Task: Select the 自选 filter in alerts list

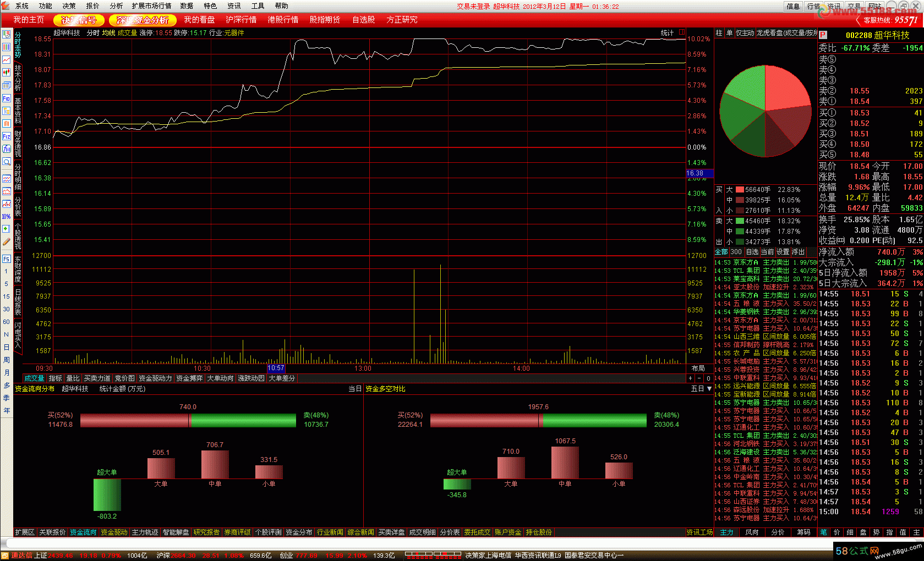Action: point(752,252)
